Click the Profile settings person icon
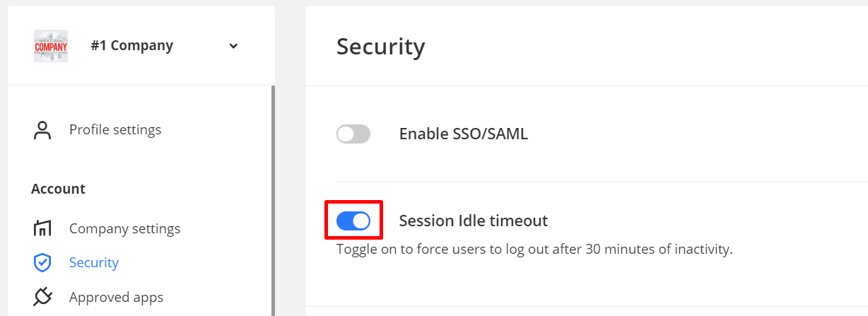The image size is (868, 316). coord(43,130)
